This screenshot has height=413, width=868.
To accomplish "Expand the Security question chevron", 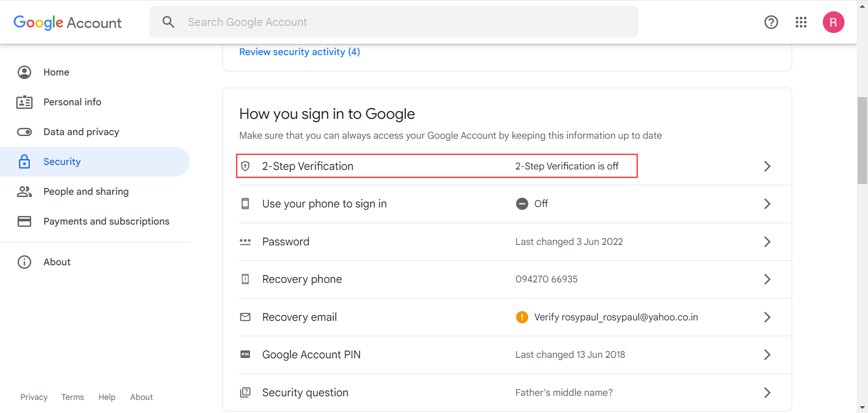I will pyautogui.click(x=767, y=393).
